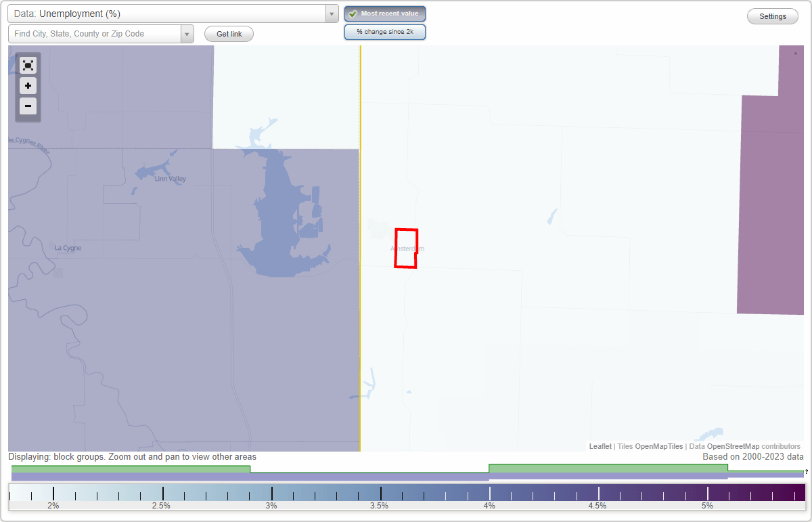Focus the Find City, State, County field
Image resolution: width=812 pixels, height=522 pixels.
coord(95,34)
